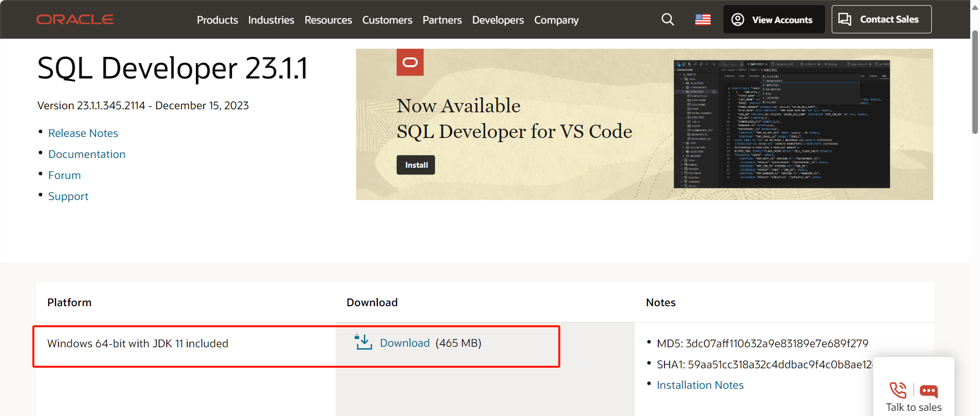Click the download arrow icon beside Download
This screenshot has width=980, height=416.
click(x=363, y=342)
